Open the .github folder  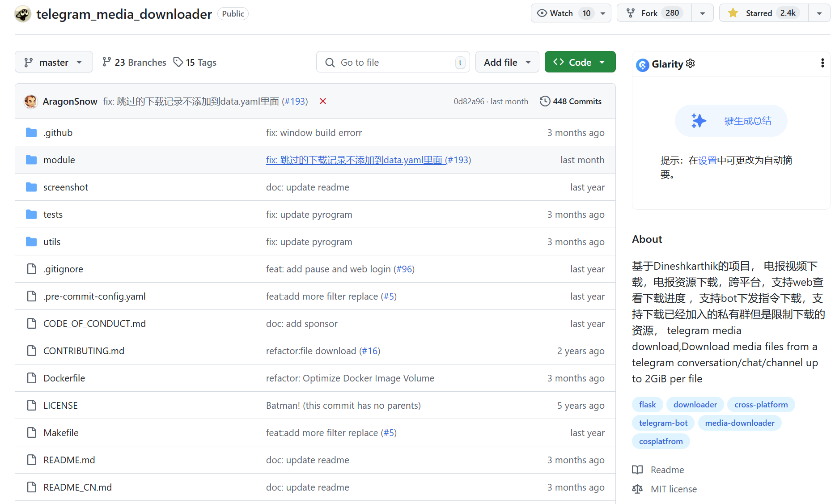coord(58,132)
